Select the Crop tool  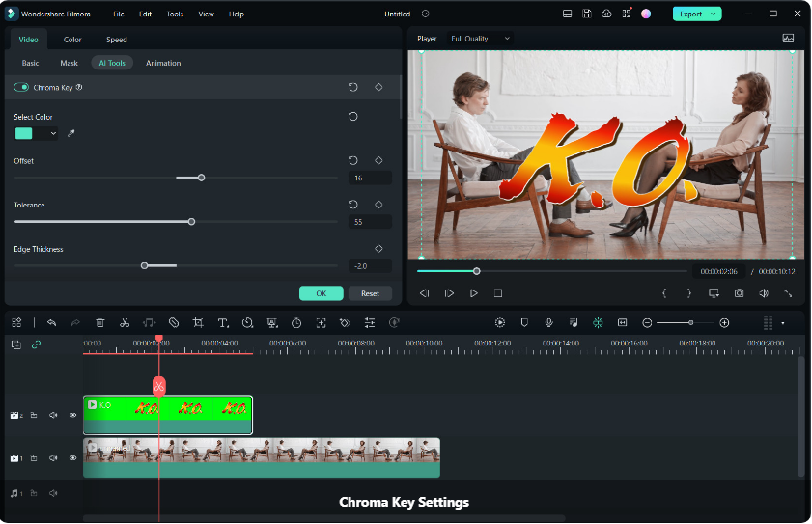click(x=198, y=322)
